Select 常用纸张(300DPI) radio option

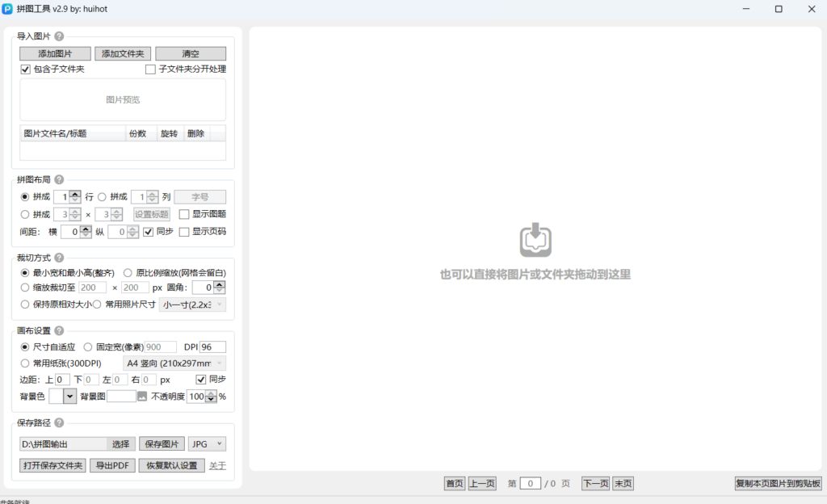pyautogui.click(x=25, y=363)
